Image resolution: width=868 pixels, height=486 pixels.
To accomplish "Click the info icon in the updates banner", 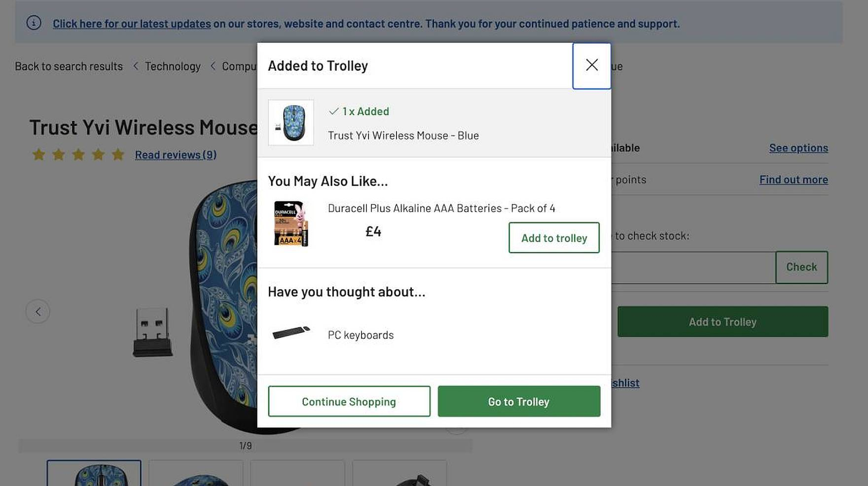I will coord(34,23).
